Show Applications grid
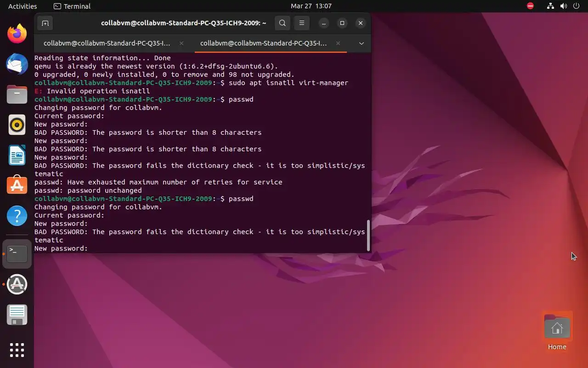Screen dimensions: 588x368 point(17,350)
